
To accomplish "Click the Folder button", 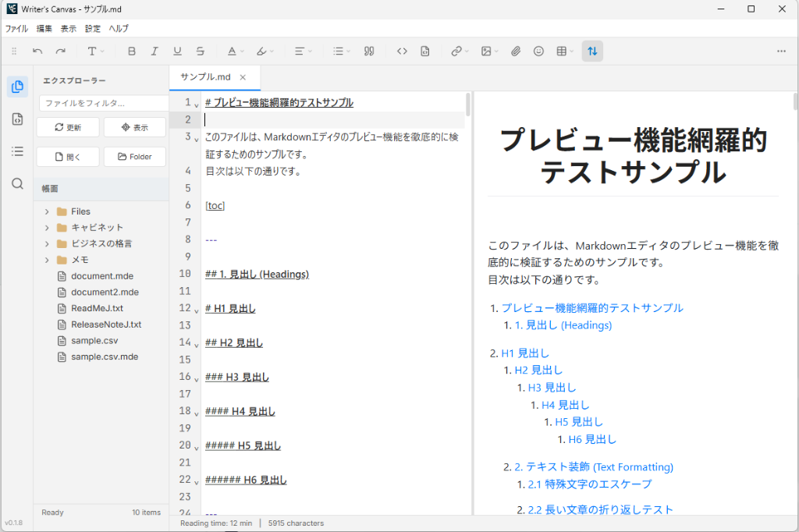I will tap(134, 157).
